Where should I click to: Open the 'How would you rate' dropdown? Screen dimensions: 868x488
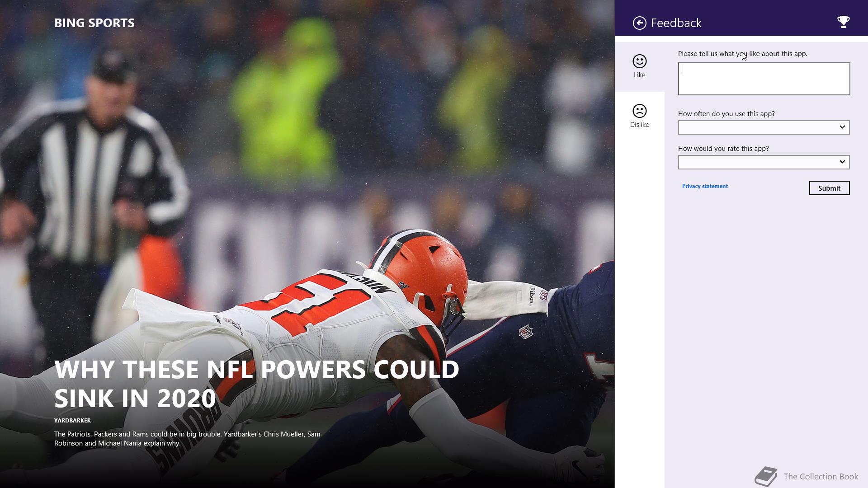coord(764,162)
